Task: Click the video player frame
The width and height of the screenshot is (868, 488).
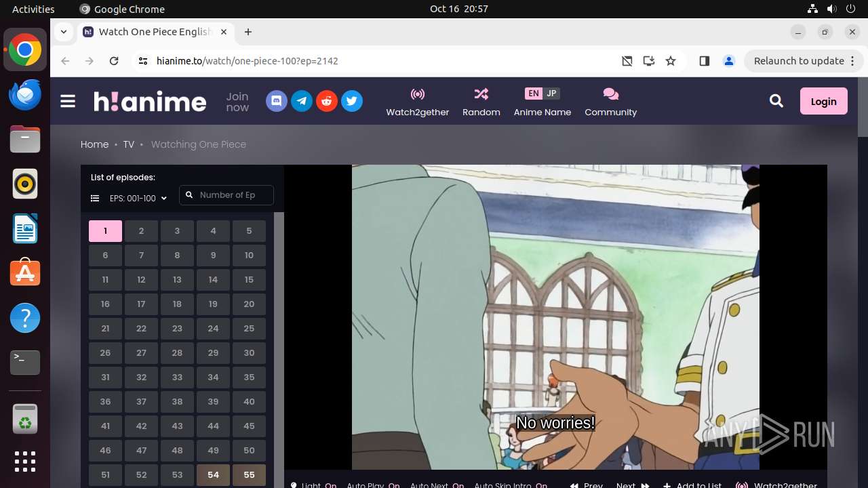Action: [555, 317]
